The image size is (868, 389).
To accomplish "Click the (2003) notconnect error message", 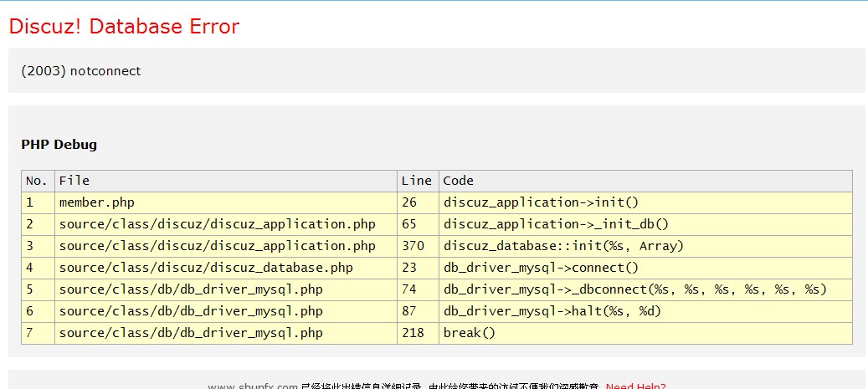I will pos(81,71).
